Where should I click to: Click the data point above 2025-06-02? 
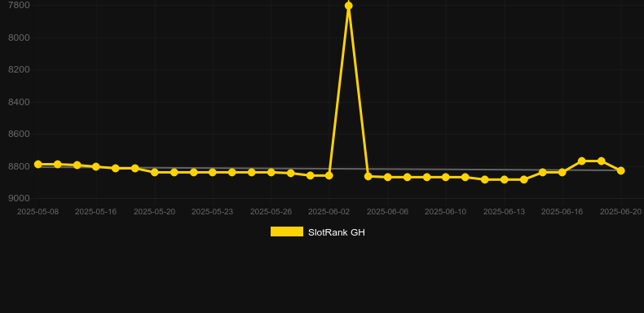[x=329, y=175]
